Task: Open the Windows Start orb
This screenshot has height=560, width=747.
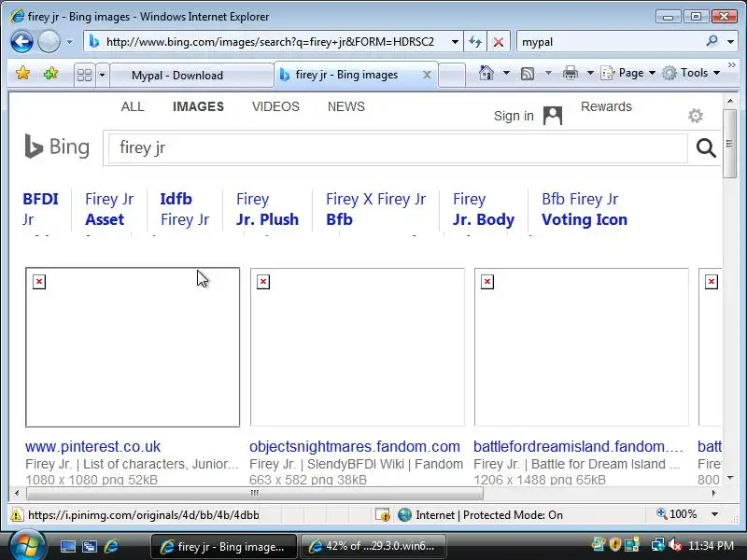Action: coord(27,546)
